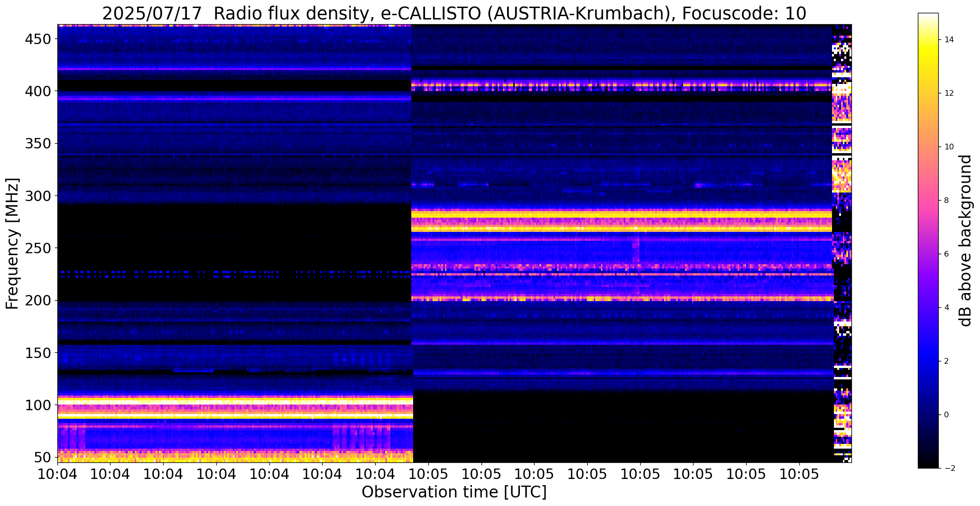
Task: Click the pink-yellow band near 405 MHz
Action: click(621, 86)
